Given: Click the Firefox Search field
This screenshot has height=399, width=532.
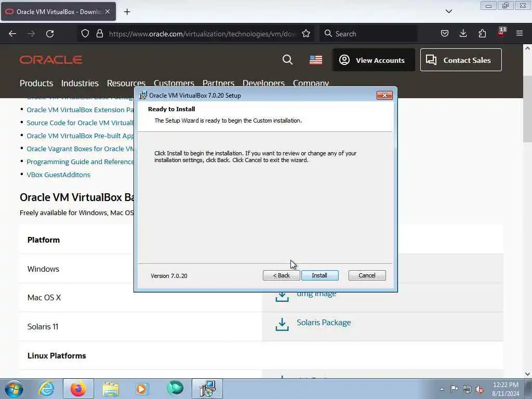Looking at the screenshot, I should pos(368,34).
